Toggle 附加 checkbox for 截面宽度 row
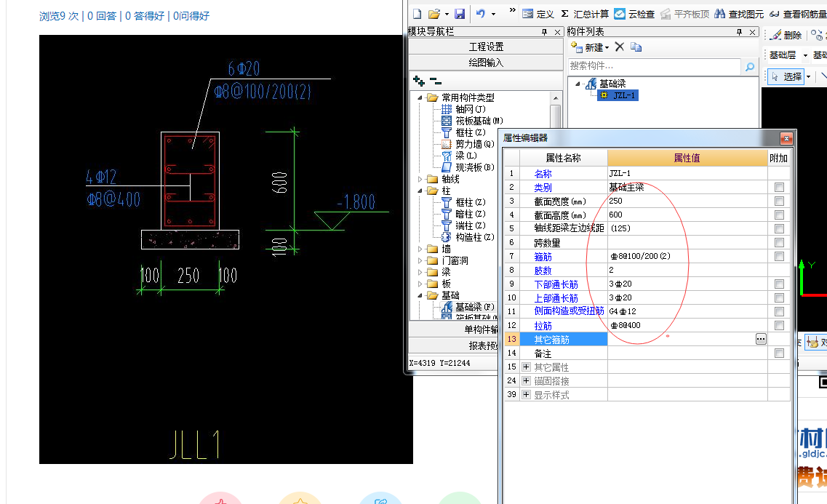The width and height of the screenshot is (827, 504). [x=779, y=201]
